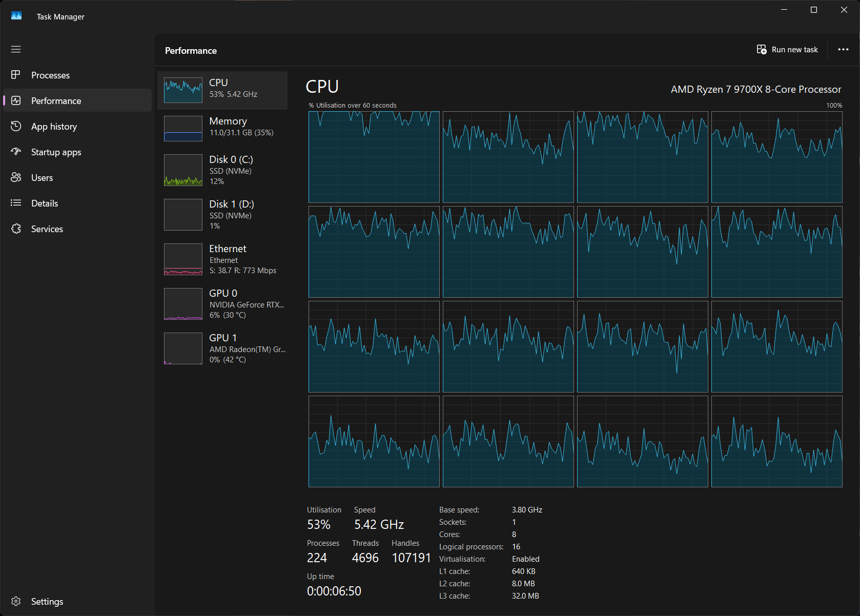860x616 pixels.
Task: Click the App history clock icon
Action: (x=16, y=126)
